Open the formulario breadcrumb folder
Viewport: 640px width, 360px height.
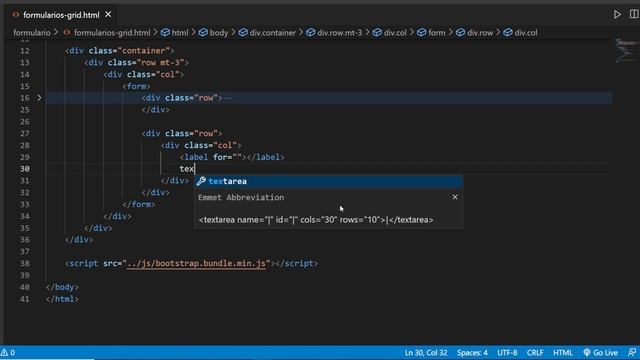click(31, 33)
